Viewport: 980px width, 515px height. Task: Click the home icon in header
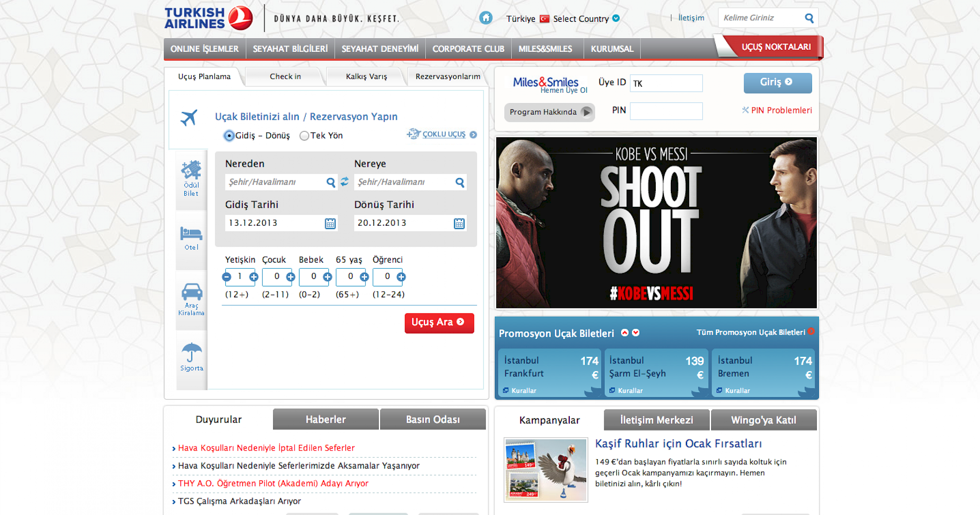[486, 18]
